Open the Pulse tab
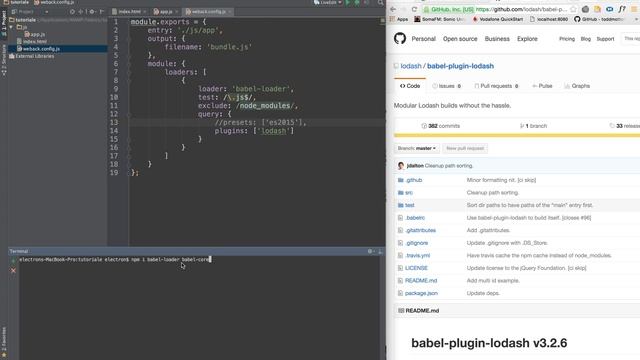The height and width of the screenshot is (360, 640). coord(542,86)
